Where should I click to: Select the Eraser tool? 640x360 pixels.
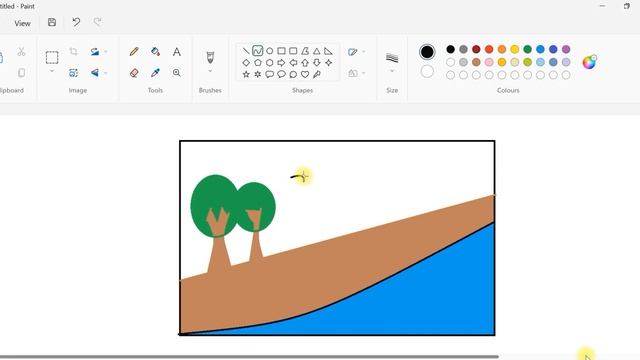(x=134, y=73)
